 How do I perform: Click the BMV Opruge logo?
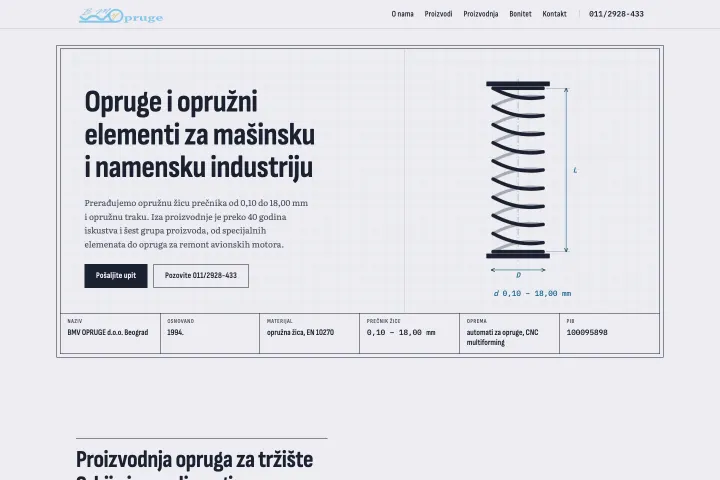[x=121, y=16]
